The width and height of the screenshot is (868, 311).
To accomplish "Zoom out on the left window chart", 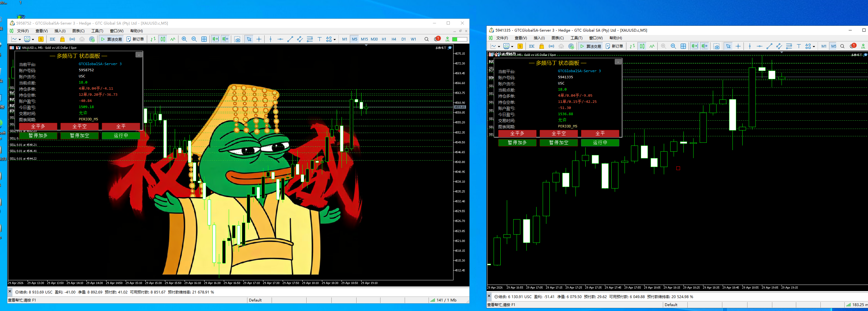I will [x=194, y=39].
